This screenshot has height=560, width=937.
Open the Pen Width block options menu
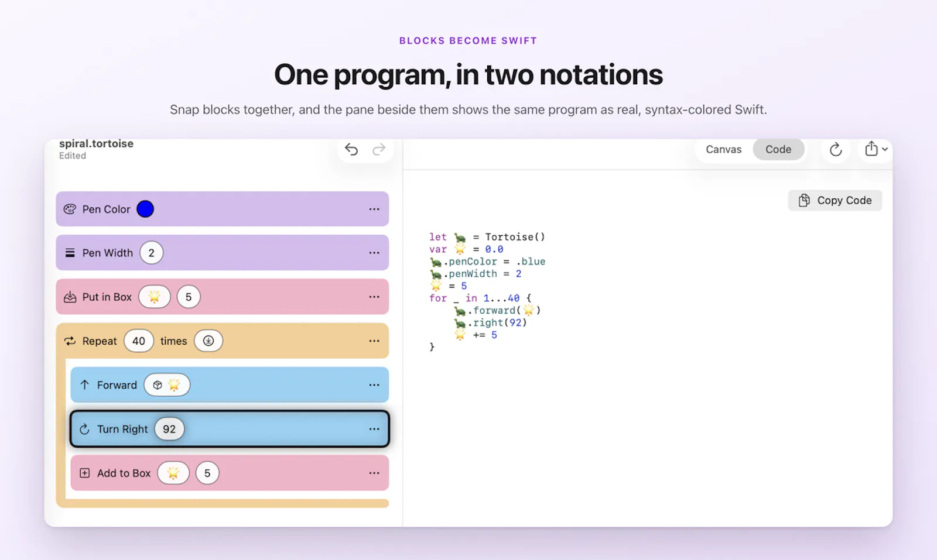click(374, 253)
